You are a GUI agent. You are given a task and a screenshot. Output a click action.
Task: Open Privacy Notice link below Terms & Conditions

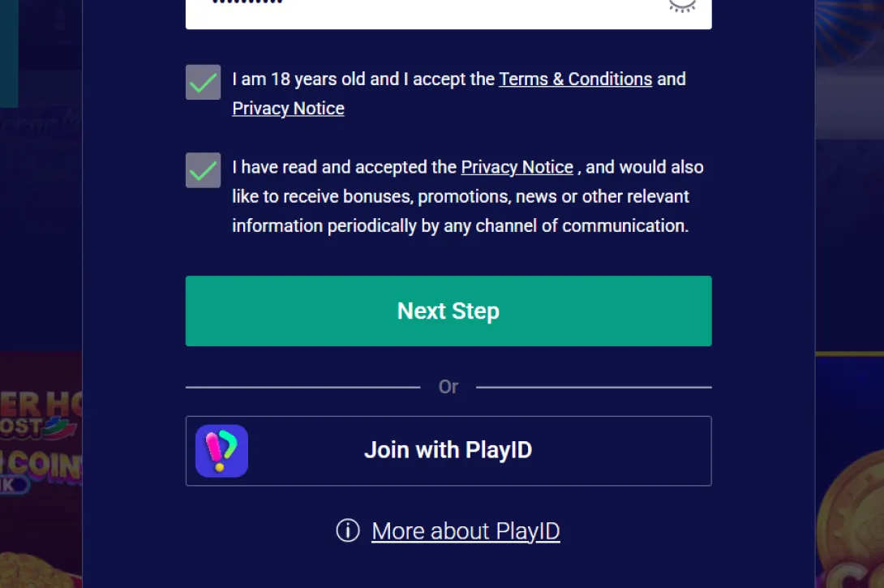(x=288, y=108)
